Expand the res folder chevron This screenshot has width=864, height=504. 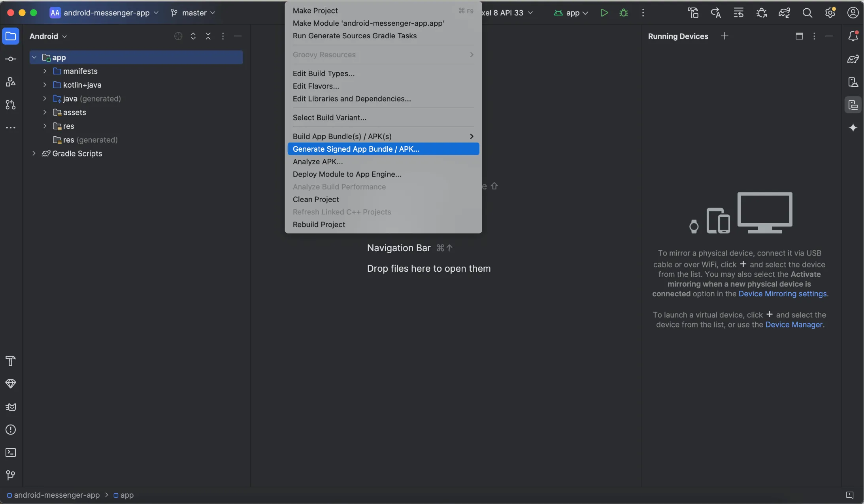[x=45, y=126]
